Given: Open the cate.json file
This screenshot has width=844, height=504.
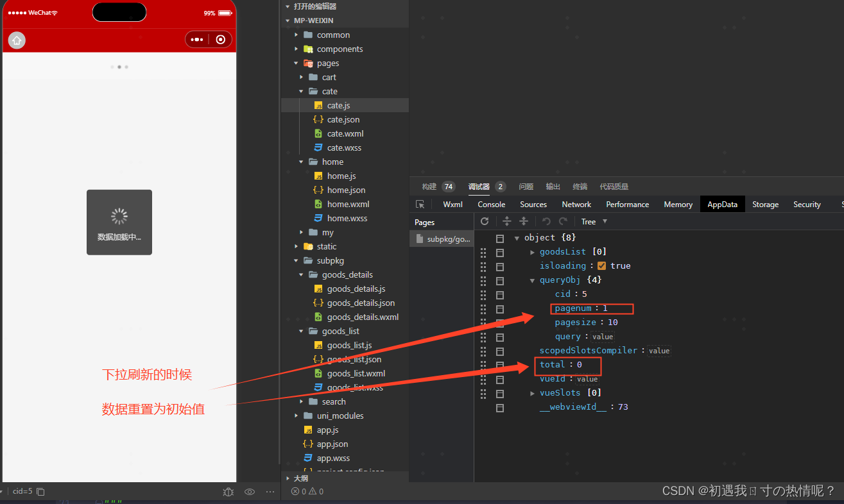Looking at the screenshot, I should tap(343, 119).
